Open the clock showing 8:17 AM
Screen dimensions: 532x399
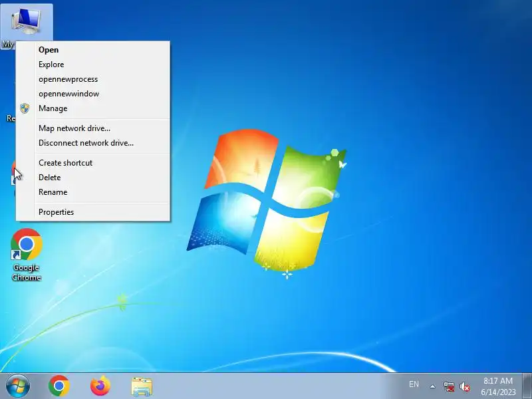pyautogui.click(x=498, y=386)
